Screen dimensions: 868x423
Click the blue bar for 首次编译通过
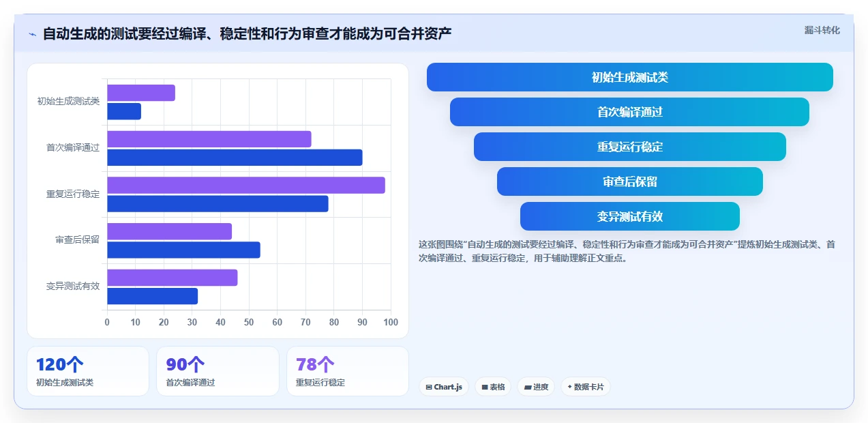coord(235,158)
